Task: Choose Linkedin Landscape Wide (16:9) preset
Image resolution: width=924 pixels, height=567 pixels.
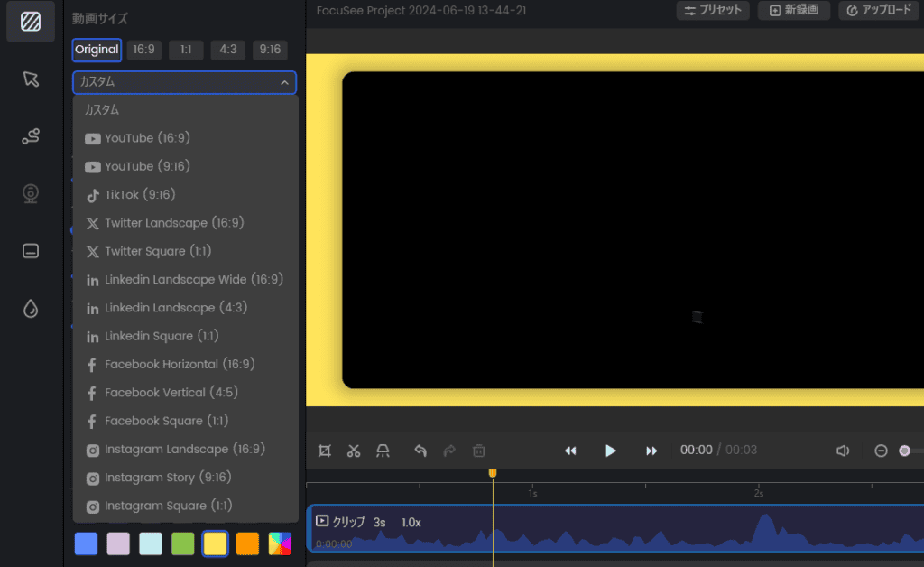Action: click(x=186, y=280)
